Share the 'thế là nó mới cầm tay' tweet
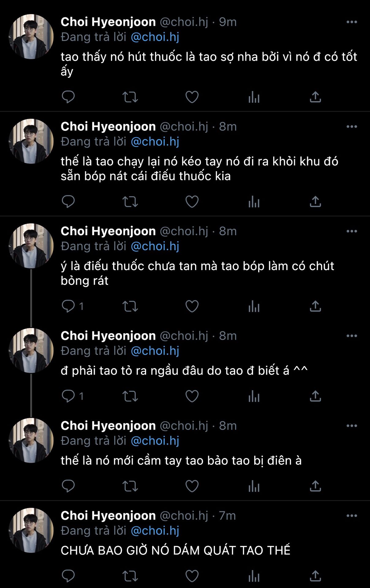 click(x=315, y=486)
